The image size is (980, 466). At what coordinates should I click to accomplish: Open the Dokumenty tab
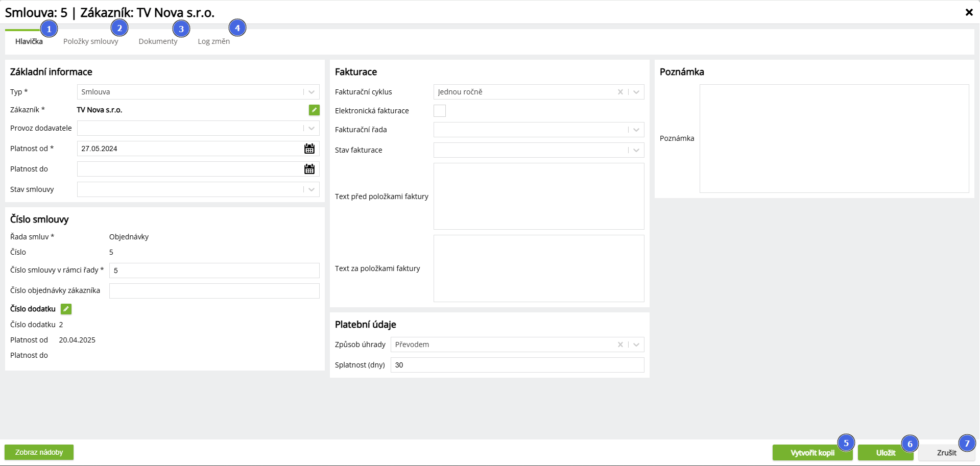pos(158,41)
